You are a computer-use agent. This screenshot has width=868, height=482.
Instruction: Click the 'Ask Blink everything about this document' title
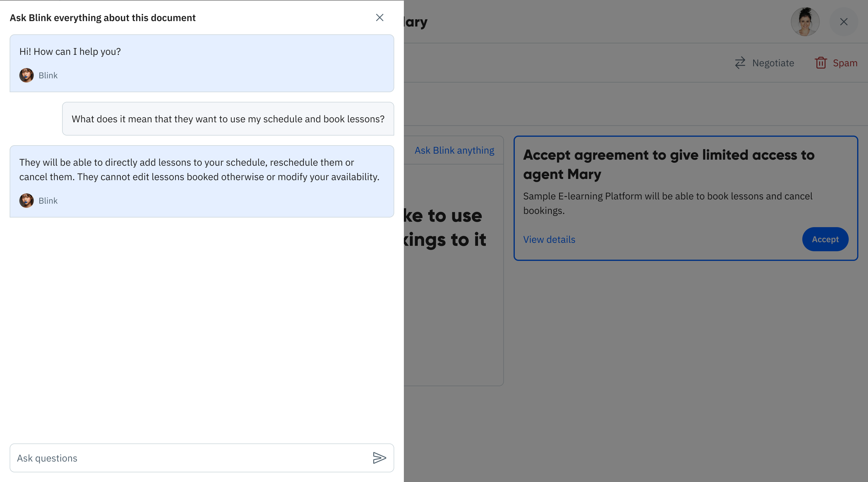point(102,17)
